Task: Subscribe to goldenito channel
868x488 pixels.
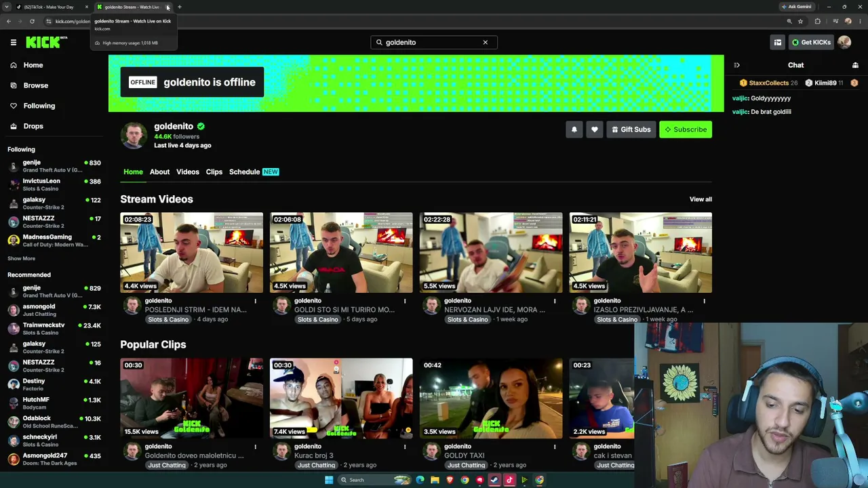Action: 686,129
